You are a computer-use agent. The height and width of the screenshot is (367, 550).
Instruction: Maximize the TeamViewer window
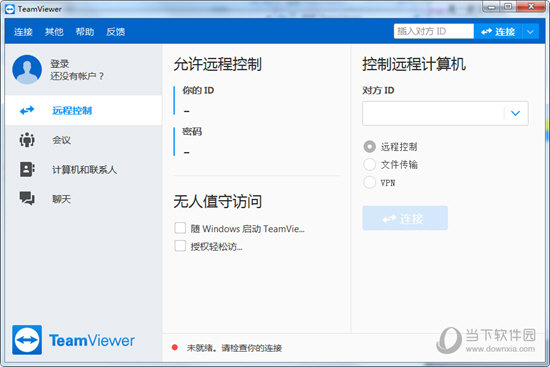pyautogui.click(x=508, y=7)
